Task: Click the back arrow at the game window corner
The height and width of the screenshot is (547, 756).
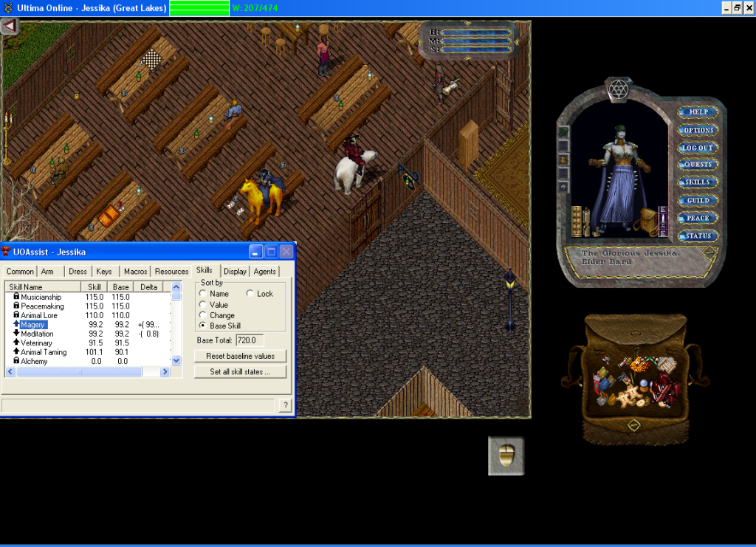Action: click(x=9, y=26)
